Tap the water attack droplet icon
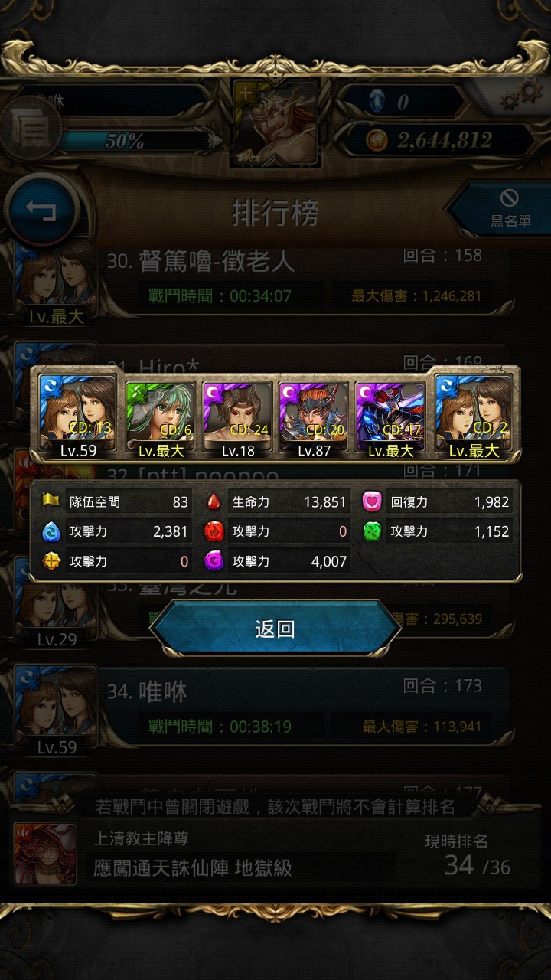551x980 pixels. coord(51,531)
